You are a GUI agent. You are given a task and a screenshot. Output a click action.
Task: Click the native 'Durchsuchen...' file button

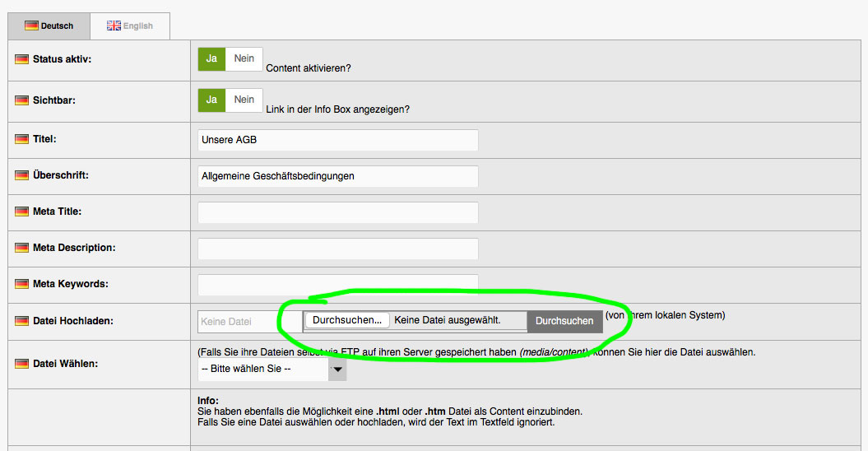347,320
